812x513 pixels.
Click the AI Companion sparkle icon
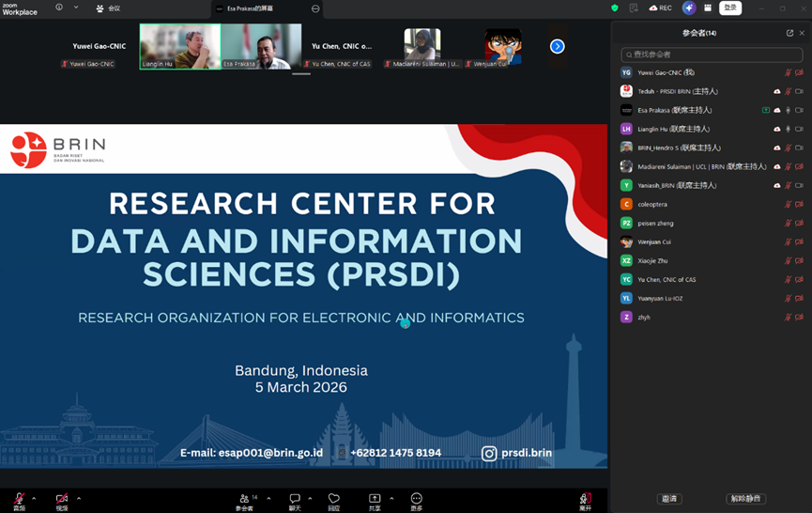(x=690, y=8)
